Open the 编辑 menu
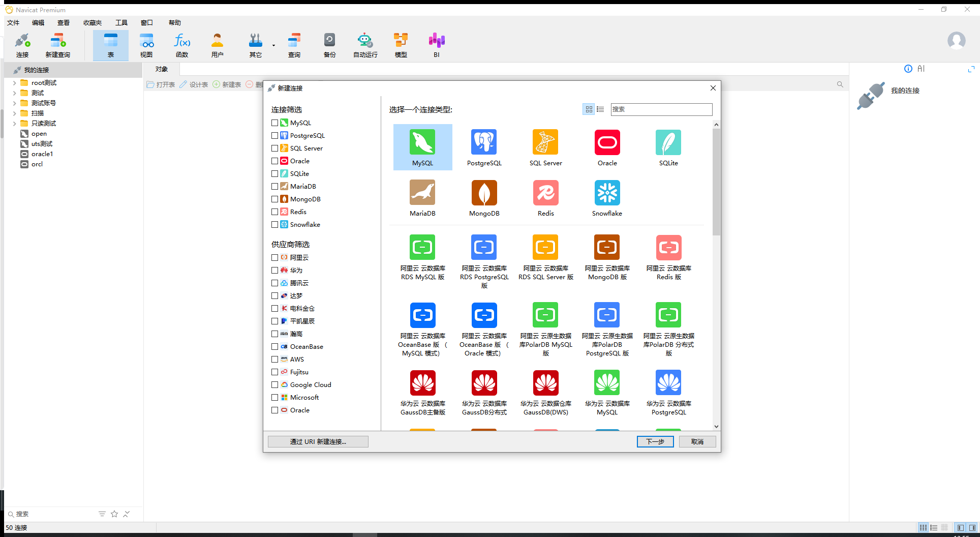Image resolution: width=980 pixels, height=537 pixels. point(38,22)
